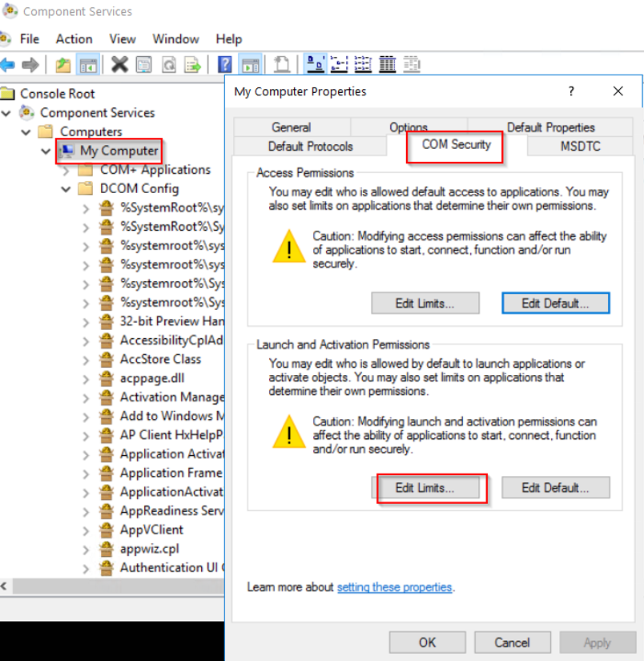Switch to the Default Properties tab
Viewport: 644px width, 661px height.
tap(550, 127)
